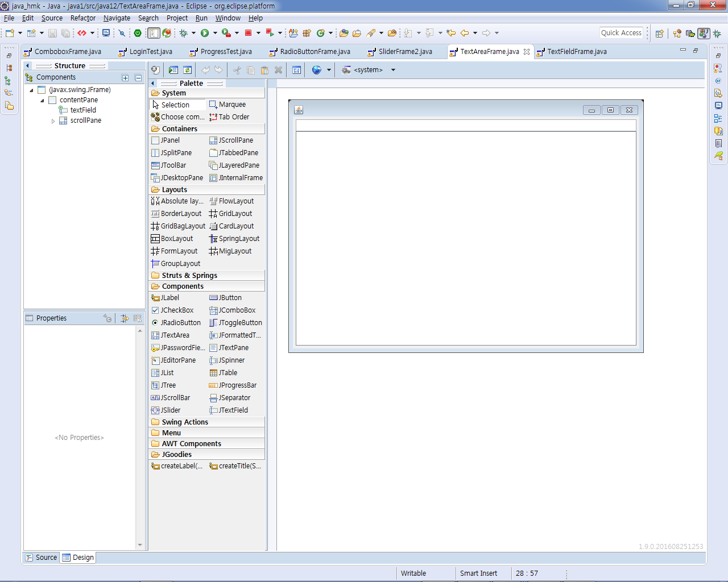
Task: Open the Window menu
Action: click(x=227, y=18)
